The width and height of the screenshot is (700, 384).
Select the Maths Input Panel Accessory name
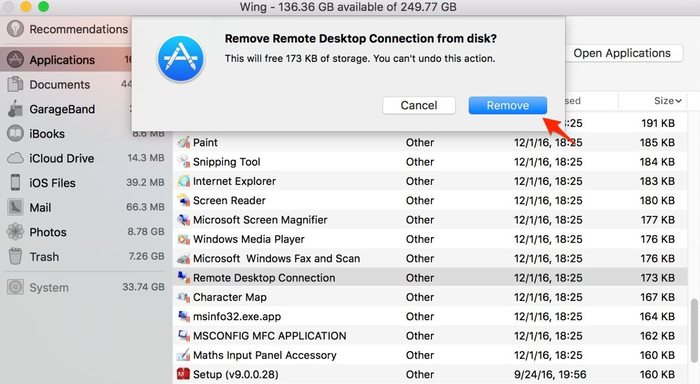tap(265, 355)
